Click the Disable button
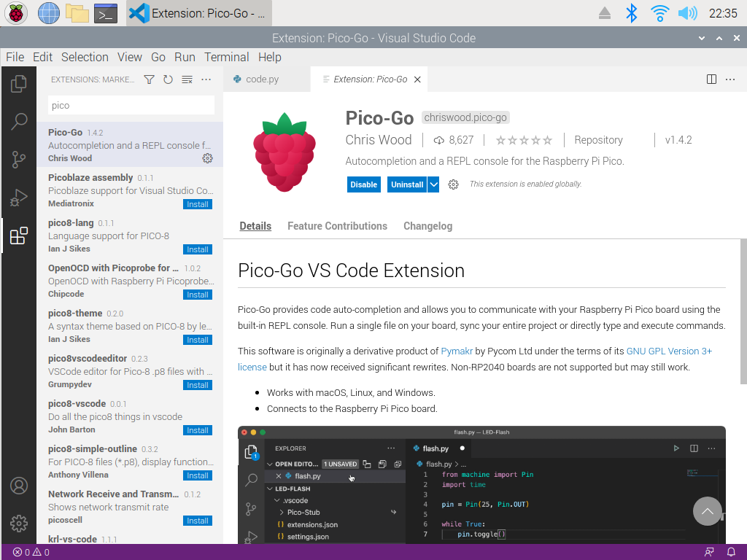747x560 pixels. (x=364, y=184)
